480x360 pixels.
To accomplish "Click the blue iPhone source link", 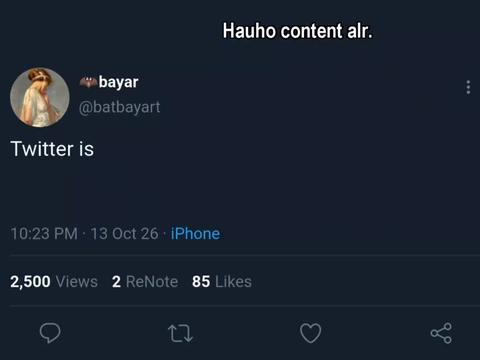I will coord(195,234).
